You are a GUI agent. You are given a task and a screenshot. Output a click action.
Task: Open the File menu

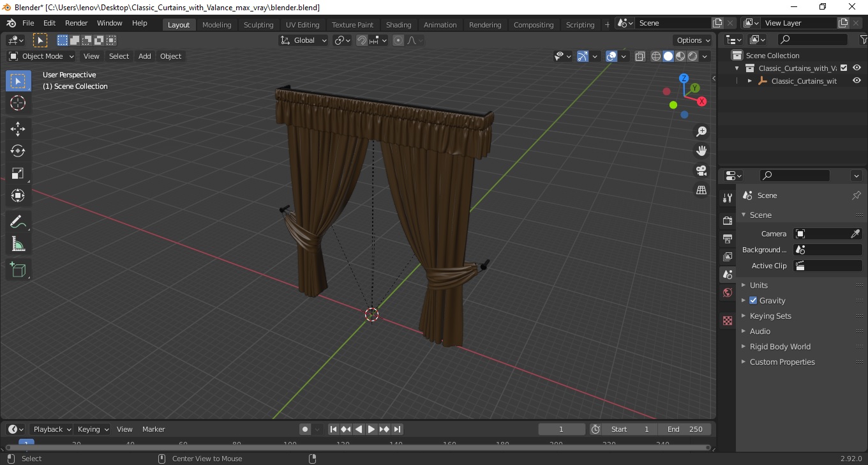point(28,23)
